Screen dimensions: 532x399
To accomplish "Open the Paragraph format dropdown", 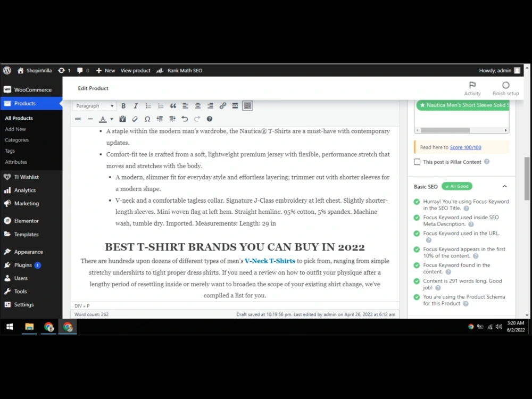I will click(x=95, y=106).
